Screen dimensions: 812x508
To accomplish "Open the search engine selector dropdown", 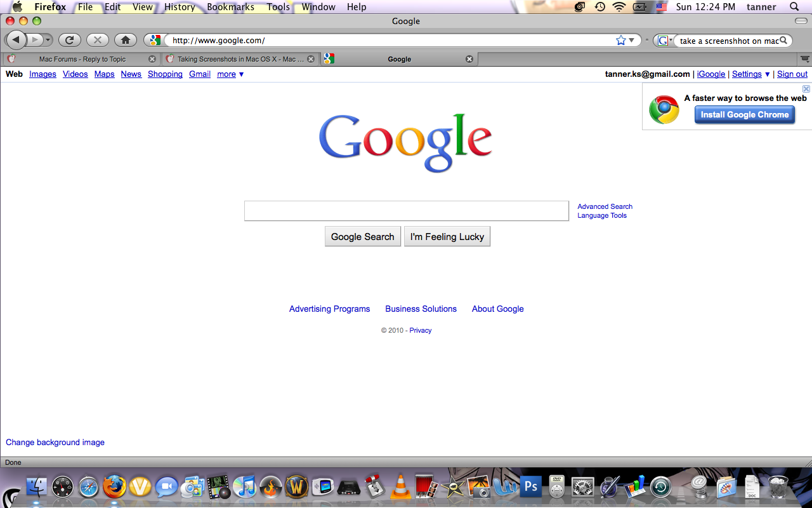I will (x=664, y=41).
